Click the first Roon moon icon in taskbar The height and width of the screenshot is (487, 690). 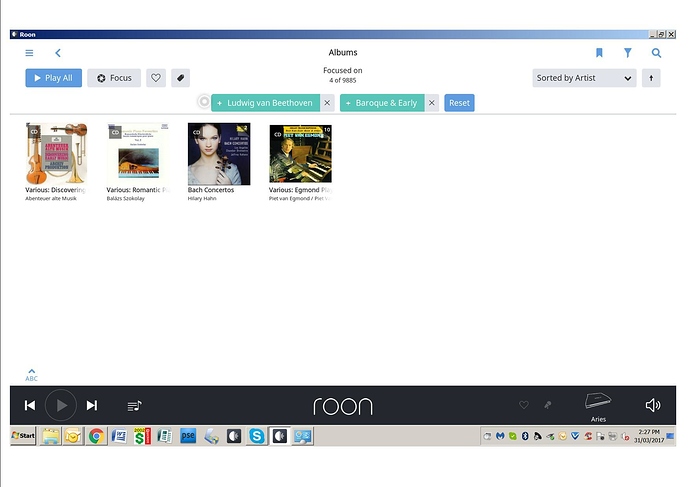[234, 436]
